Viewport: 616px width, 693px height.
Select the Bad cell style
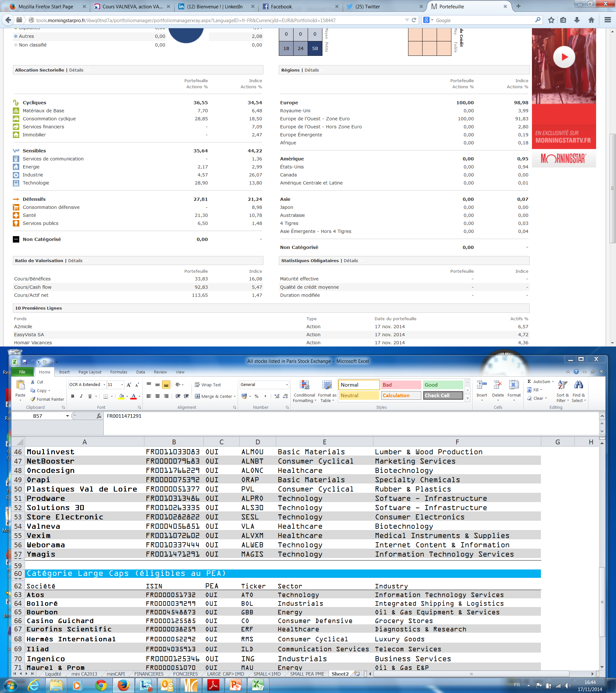[x=401, y=384]
